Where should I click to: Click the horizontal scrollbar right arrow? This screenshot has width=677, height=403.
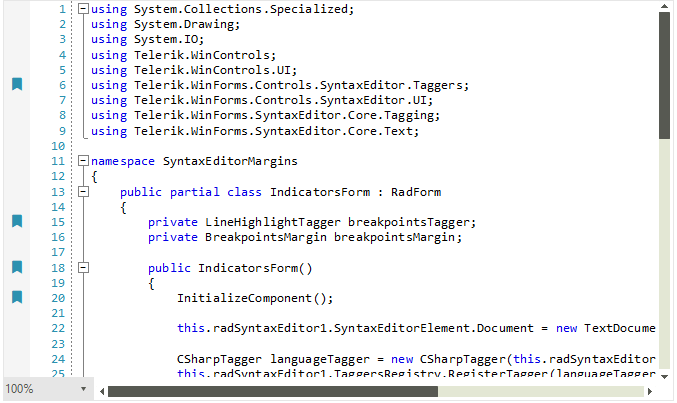tap(650, 391)
